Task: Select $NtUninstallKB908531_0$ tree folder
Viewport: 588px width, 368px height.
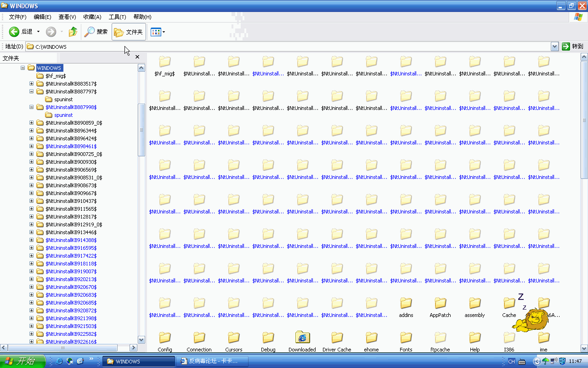Action: [x=73, y=178]
